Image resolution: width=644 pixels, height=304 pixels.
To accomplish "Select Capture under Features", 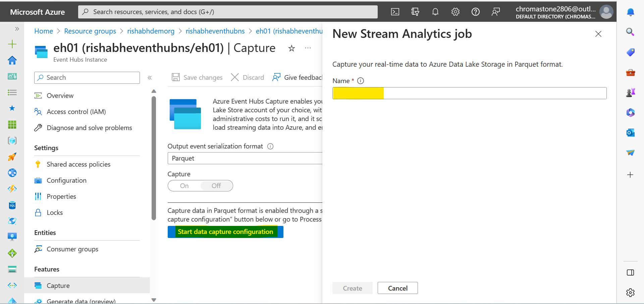I will 87,286.
